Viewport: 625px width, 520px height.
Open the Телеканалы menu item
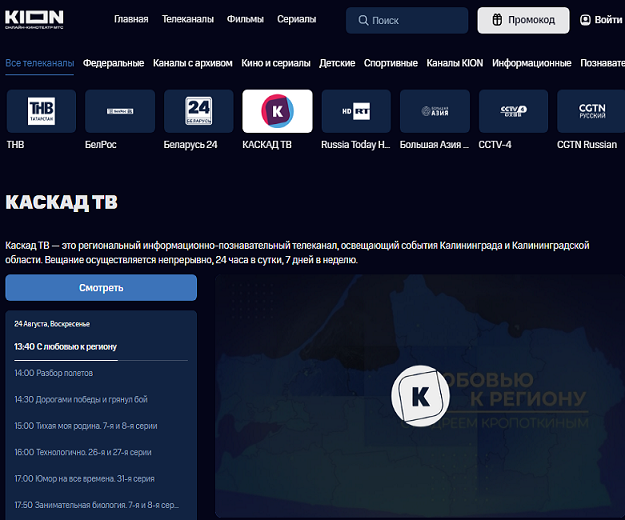(188, 19)
